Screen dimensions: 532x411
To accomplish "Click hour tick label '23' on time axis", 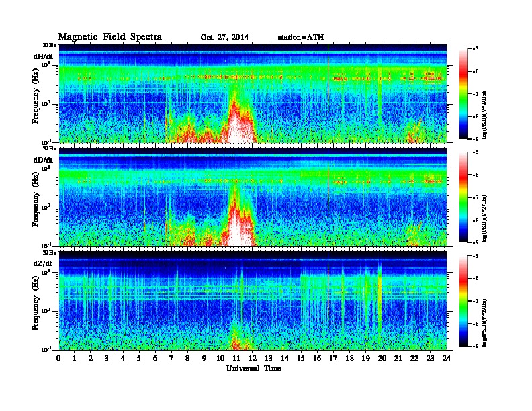I will pyautogui.click(x=431, y=359).
